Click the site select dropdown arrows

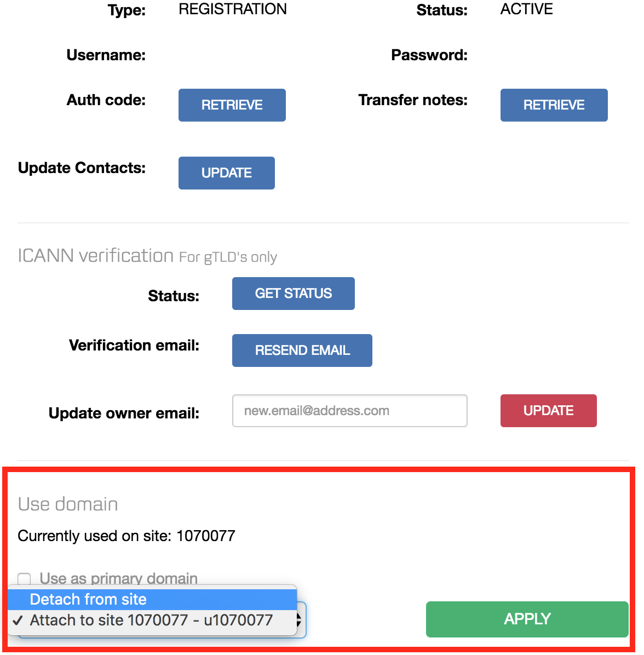(x=300, y=620)
